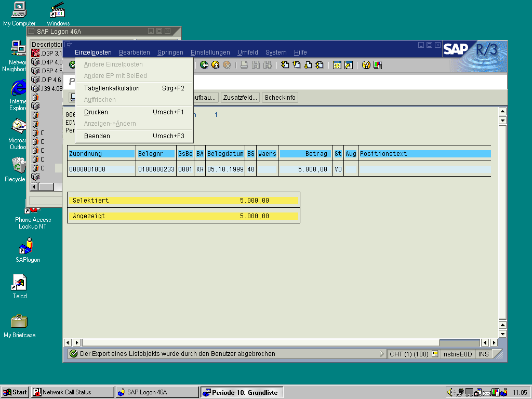Click the Start button on the taskbar
Image resolution: width=532 pixels, height=399 pixels.
[15, 392]
